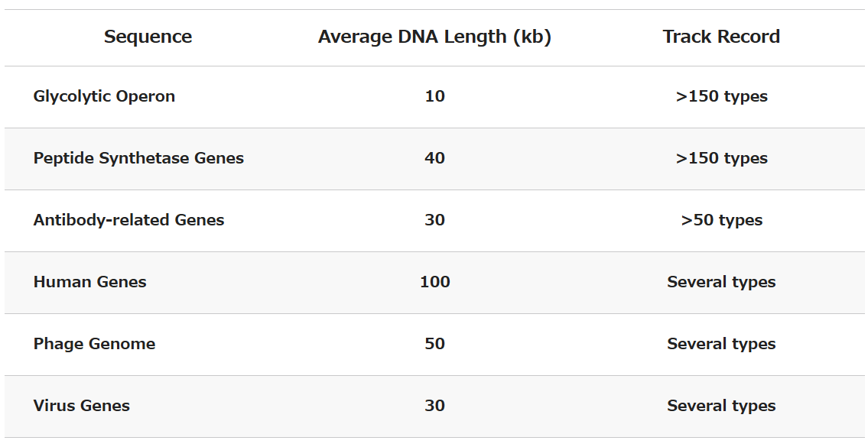
Task: Select the Virus Genes row label
Action: pos(81,406)
